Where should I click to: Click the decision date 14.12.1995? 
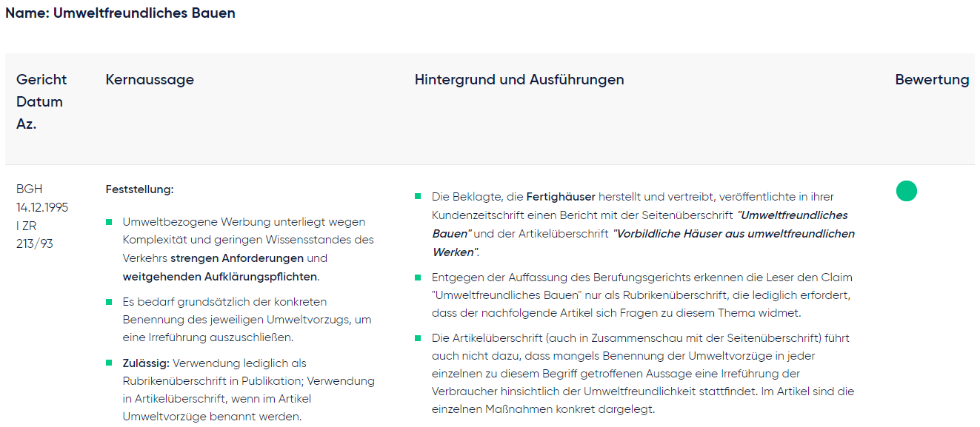[x=42, y=207]
